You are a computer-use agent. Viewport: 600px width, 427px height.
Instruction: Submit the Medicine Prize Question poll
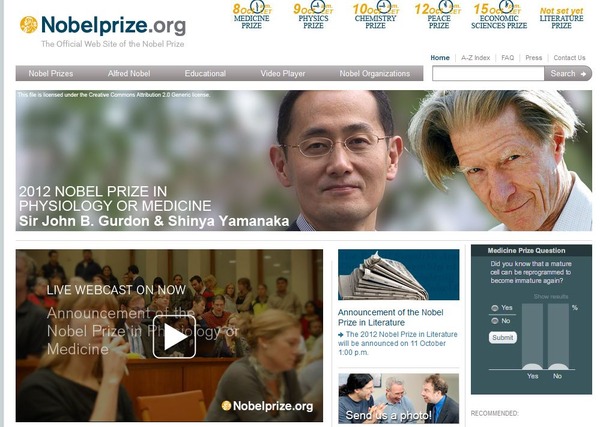503,337
